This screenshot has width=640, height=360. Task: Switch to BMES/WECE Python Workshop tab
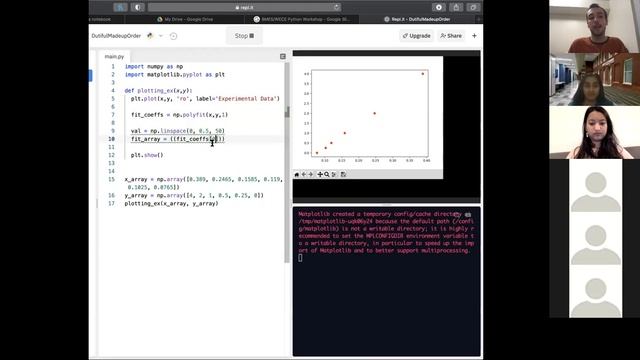tap(302, 19)
